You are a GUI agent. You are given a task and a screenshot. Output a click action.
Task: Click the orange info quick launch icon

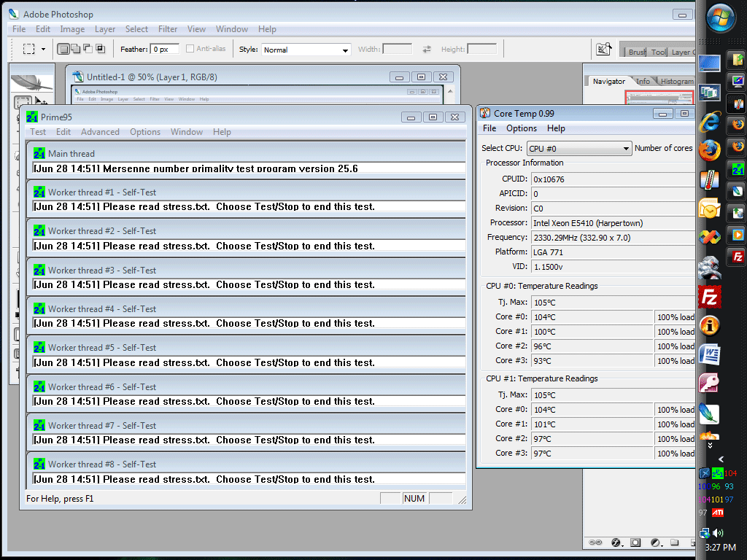tap(709, 326)
